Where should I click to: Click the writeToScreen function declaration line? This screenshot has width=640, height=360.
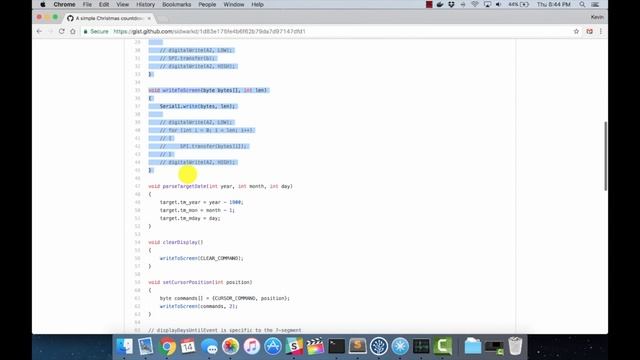point(208,90)
